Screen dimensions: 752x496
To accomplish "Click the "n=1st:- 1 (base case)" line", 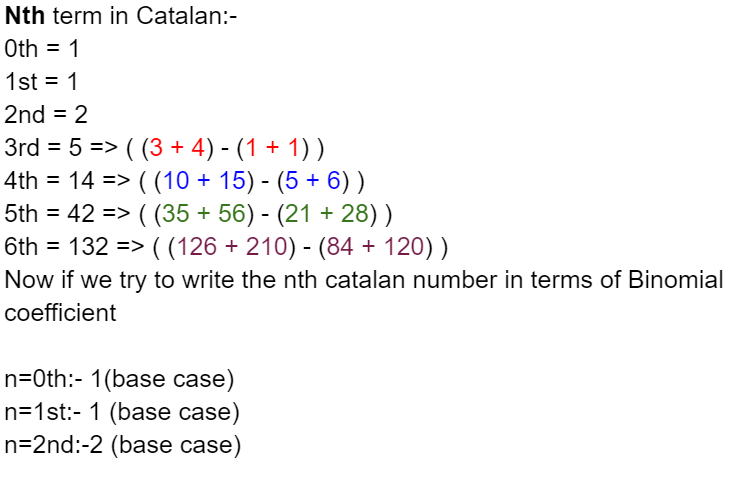I will pos(122,412).
